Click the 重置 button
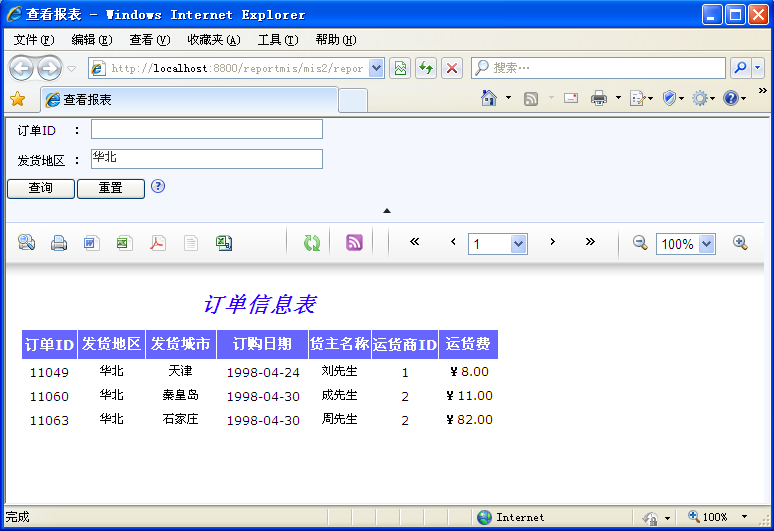The image size is (774, 531). 111,189
